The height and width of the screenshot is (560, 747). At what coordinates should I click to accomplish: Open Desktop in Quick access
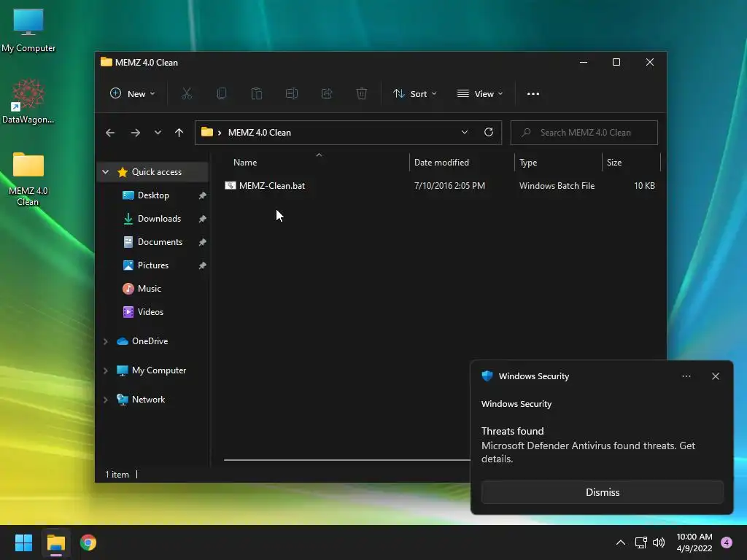tap(153, 195)
